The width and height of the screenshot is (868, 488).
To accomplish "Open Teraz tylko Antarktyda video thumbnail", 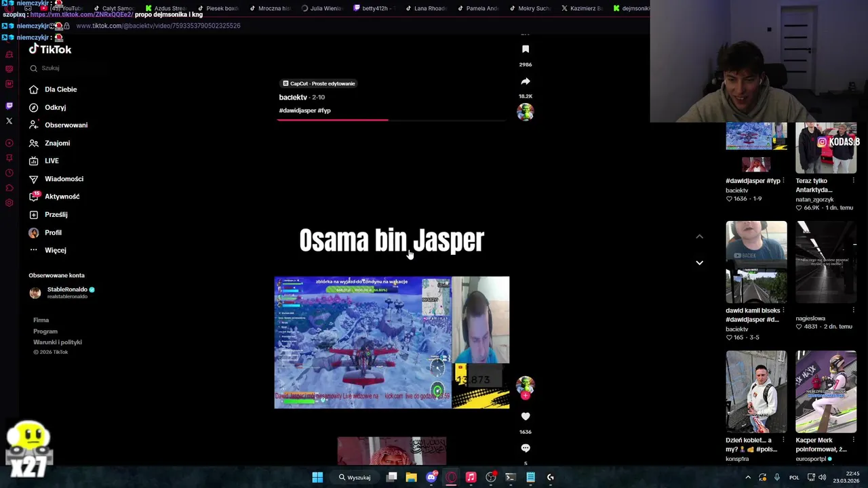I will [x=826, y=148].
